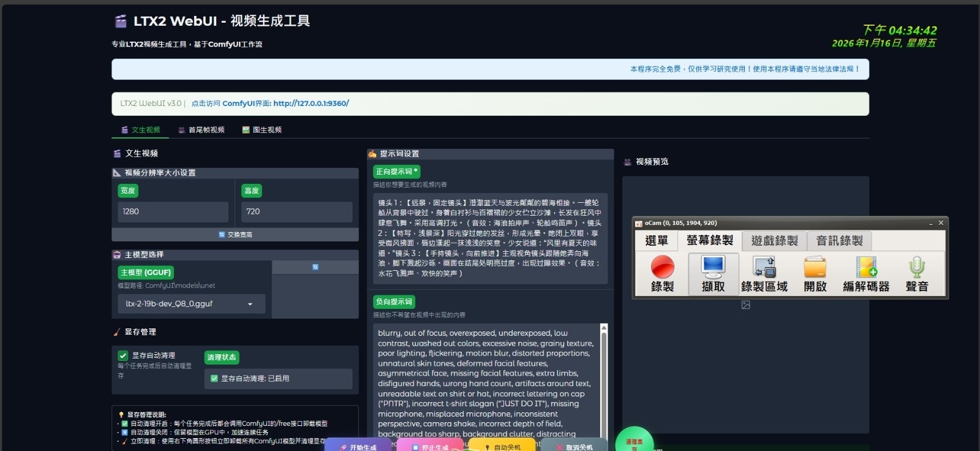Toggle the 显存自动清理 checkbox
The width and height of the screenshot is (980, 451).
pyautogui.click(x=123, y=355)
